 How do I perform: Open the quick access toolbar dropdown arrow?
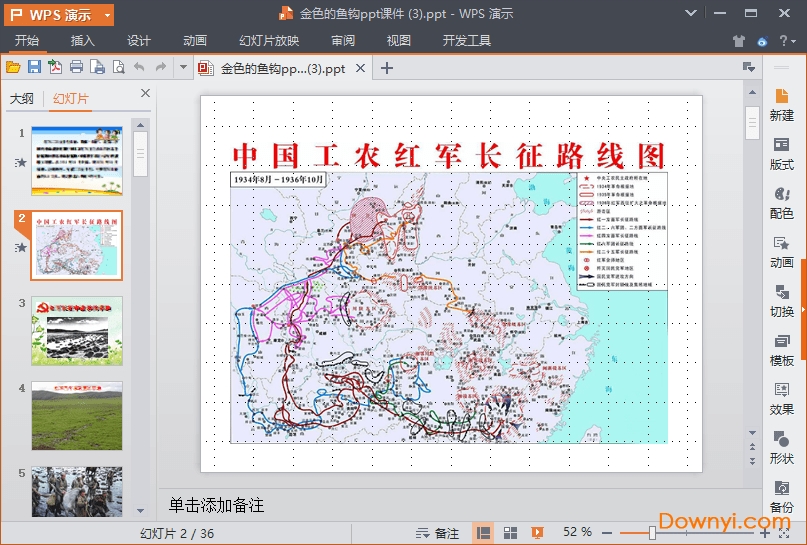[183, 67]
